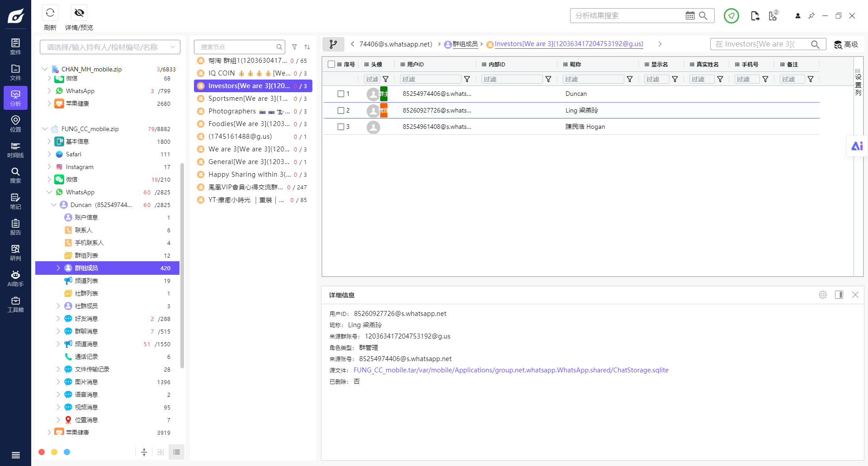The width and height of the screenshot is (868, 466).
Task: Open the 报告 report sidebar icon
Action: (x=15, y=227)
